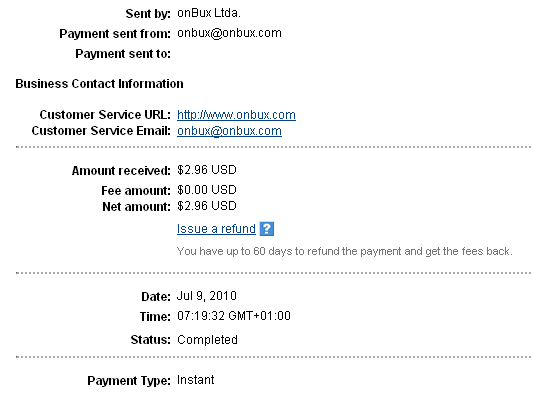Click the Payment sent to label
Image resolution: width=533 pixels, height=394 pixels.
[123, 54]
